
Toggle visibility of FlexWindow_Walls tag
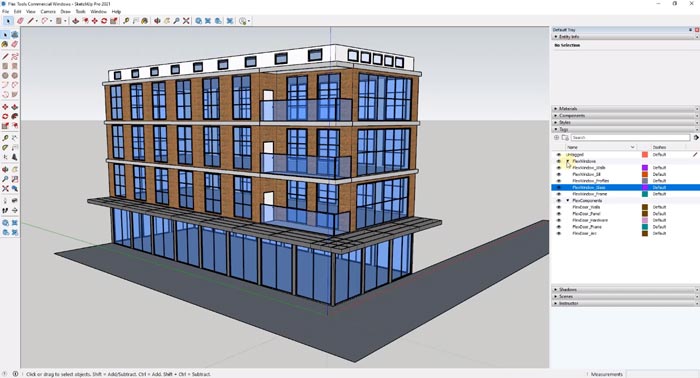coord(558,168)
